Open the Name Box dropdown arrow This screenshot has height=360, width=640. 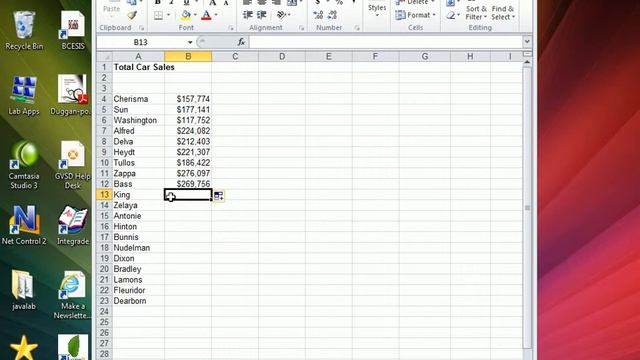(190, 42)
